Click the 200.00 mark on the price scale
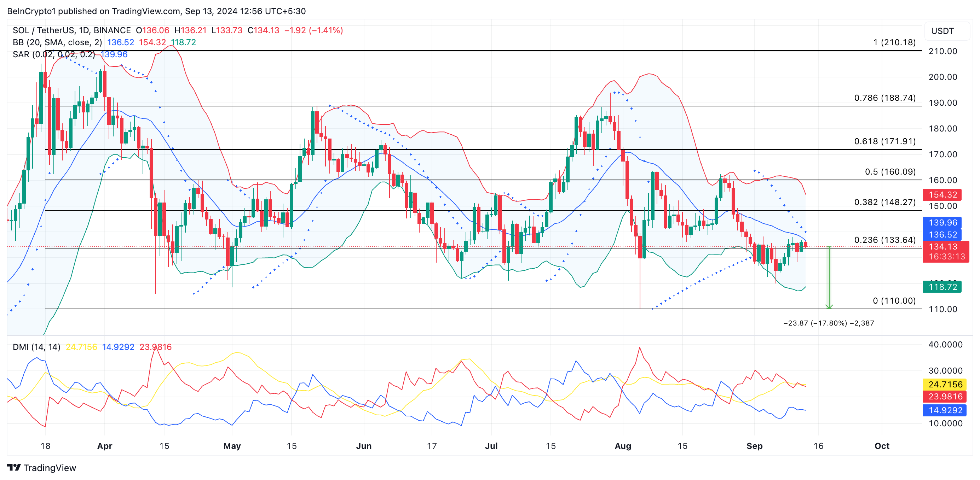 tap(942, 77)
